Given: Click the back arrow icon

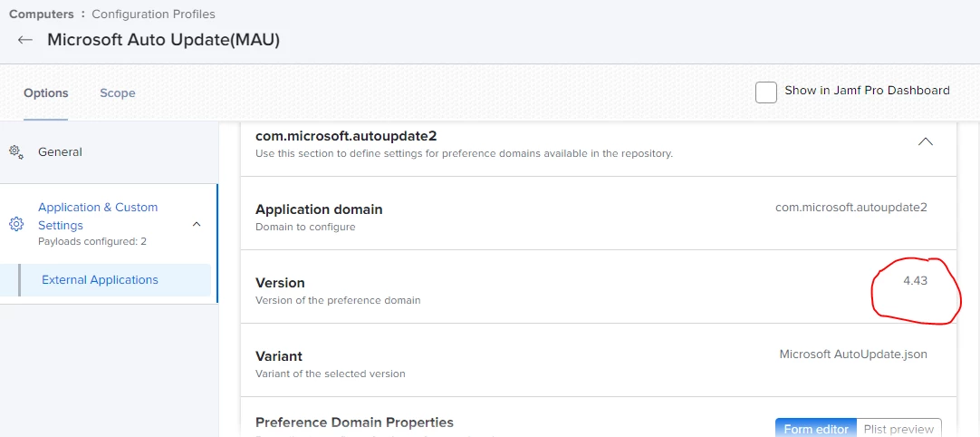Looking at the screenshot, I should [25, 40].
